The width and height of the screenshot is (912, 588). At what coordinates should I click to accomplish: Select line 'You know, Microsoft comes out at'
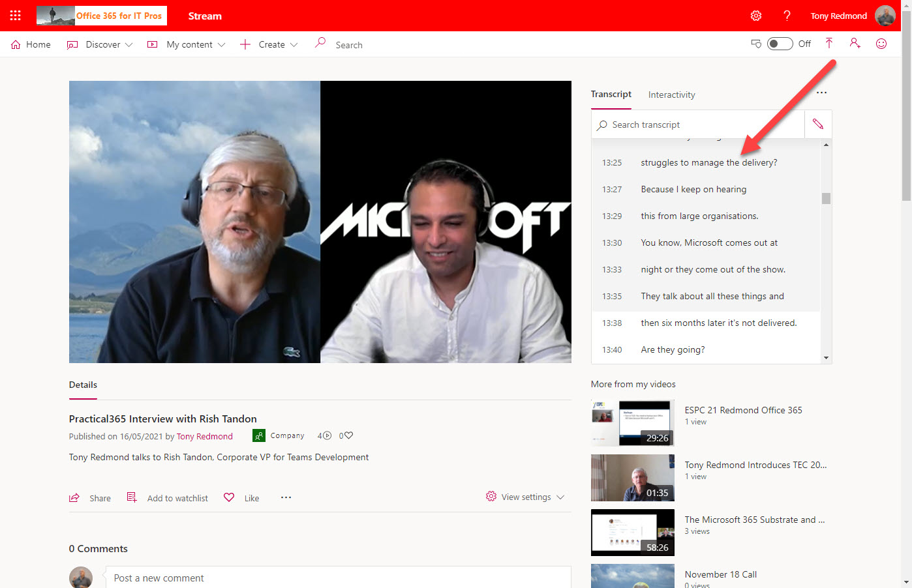706,243
